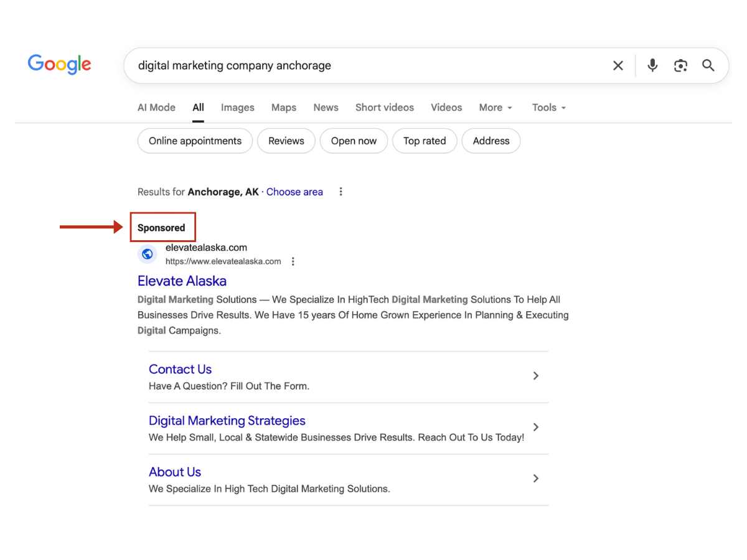Click the Sponsored label

click(x=161, y=228)
